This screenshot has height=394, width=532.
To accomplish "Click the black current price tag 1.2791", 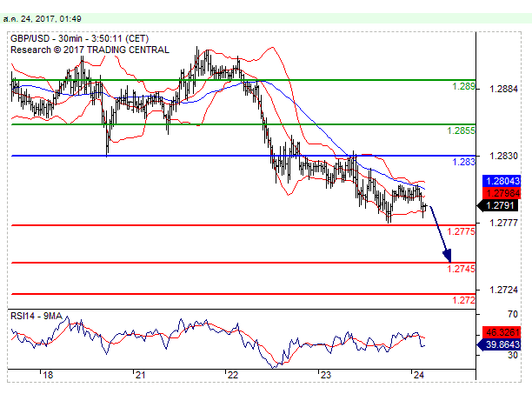I will coord(499,205).
